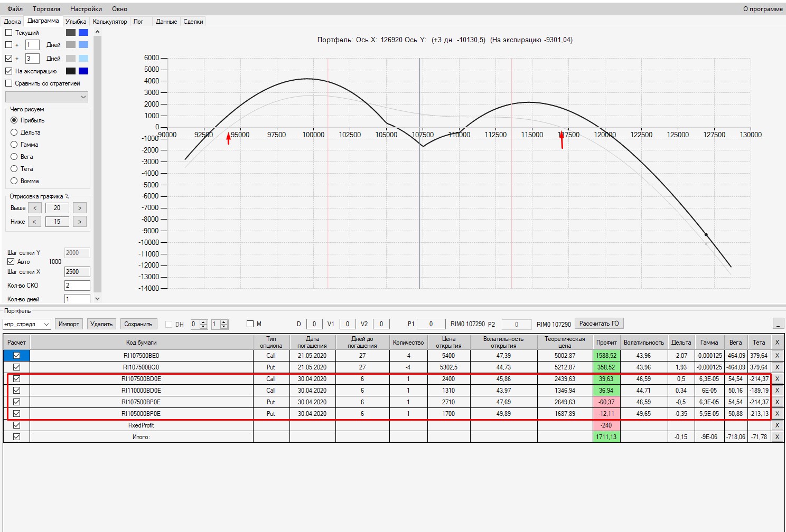Disable the +3 Дней chart line checkbox
Screen dimensions: 786x532
(9, 59)
